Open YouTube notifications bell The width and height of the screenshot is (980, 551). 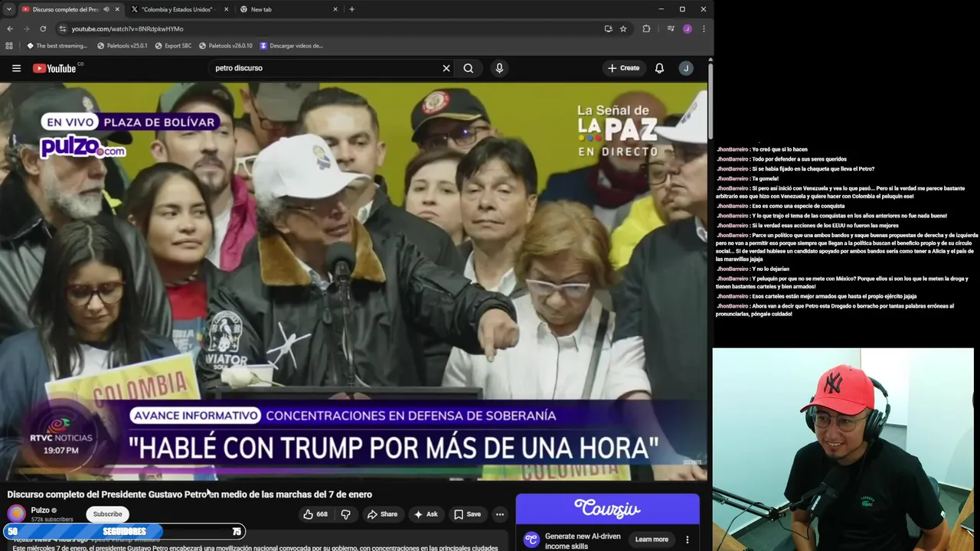pyautogui.click(x=659, y=68)
